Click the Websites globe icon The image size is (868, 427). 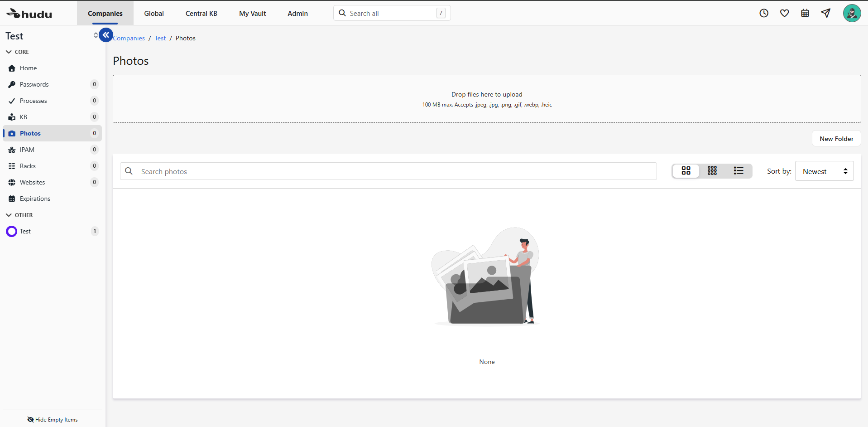tap(12, 182)
